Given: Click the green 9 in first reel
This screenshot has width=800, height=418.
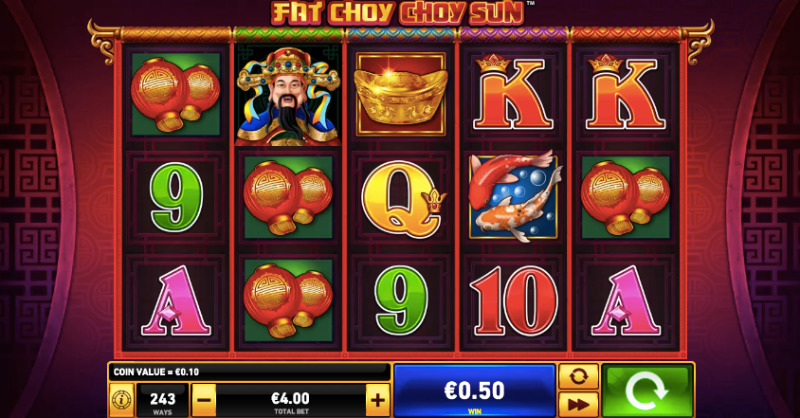Looking at the screenshot, I should point(176,197).
